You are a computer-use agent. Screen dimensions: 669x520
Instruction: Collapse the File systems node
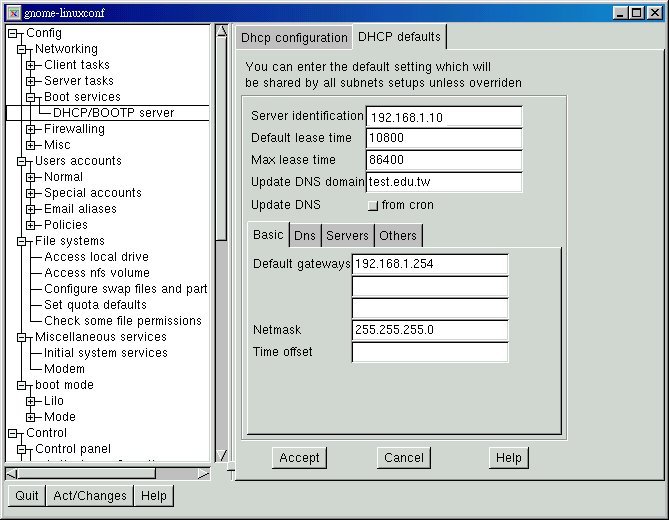(22, 241)
